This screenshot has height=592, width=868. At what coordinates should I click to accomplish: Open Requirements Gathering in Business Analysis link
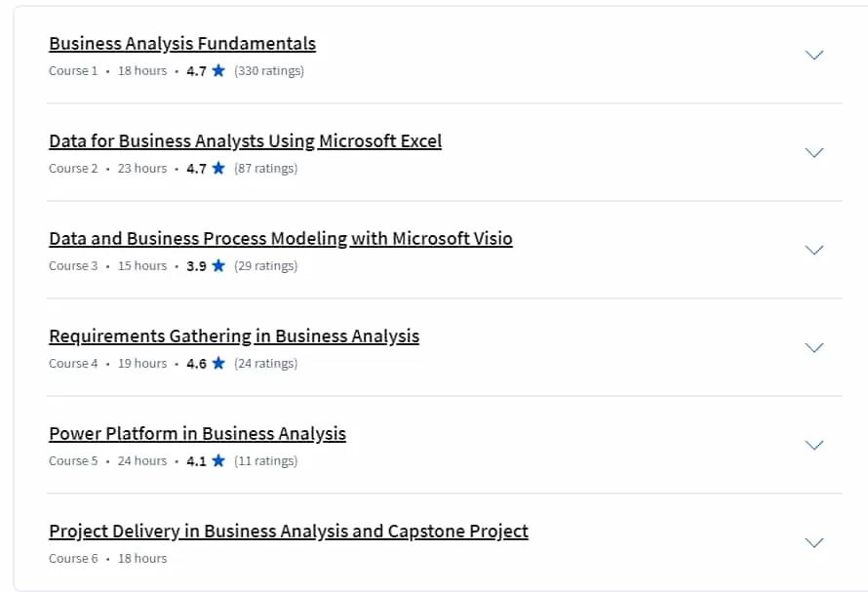(234, 335)
